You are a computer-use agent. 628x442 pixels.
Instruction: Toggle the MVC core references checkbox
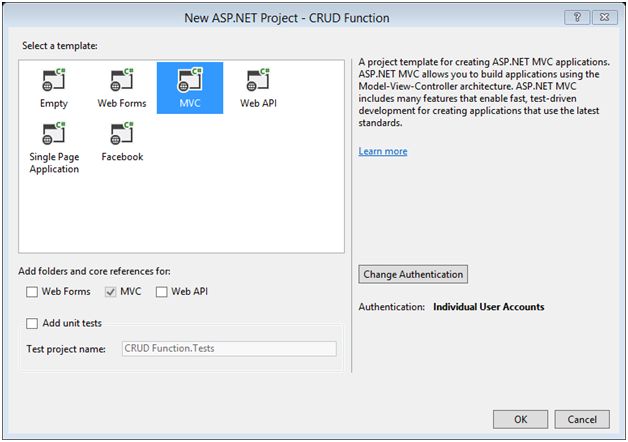pyautogui.click(x=111, y=291)
